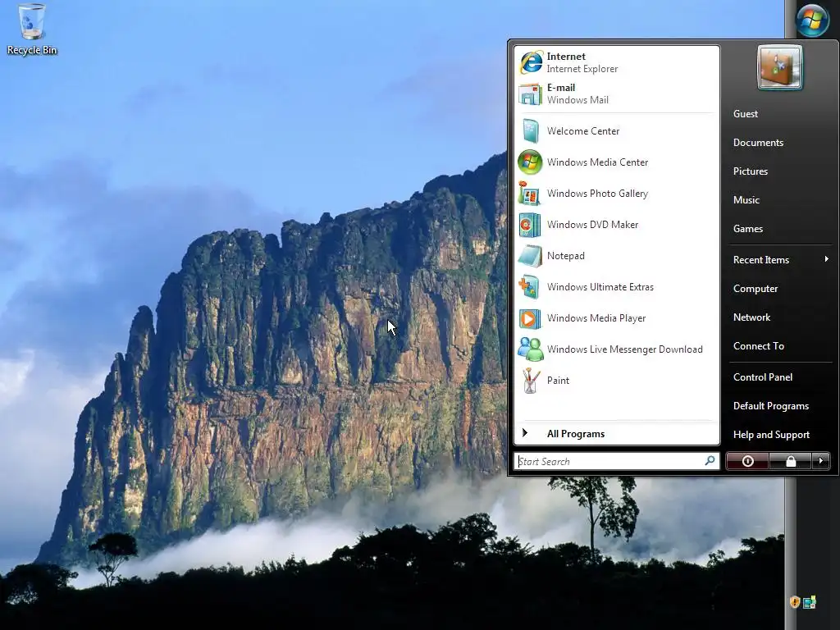Image resolution: width=840 pixels, height=630 pixels.
Task: Open Windows Photo Gallery icon
Action: click(530, 194)
